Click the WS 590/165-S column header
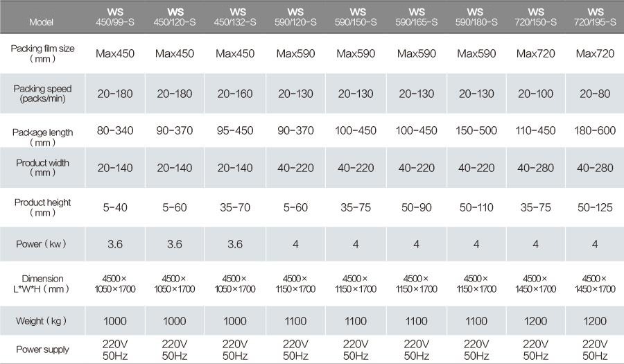Viewport: 624px width, 364px height. click(416, 17)
